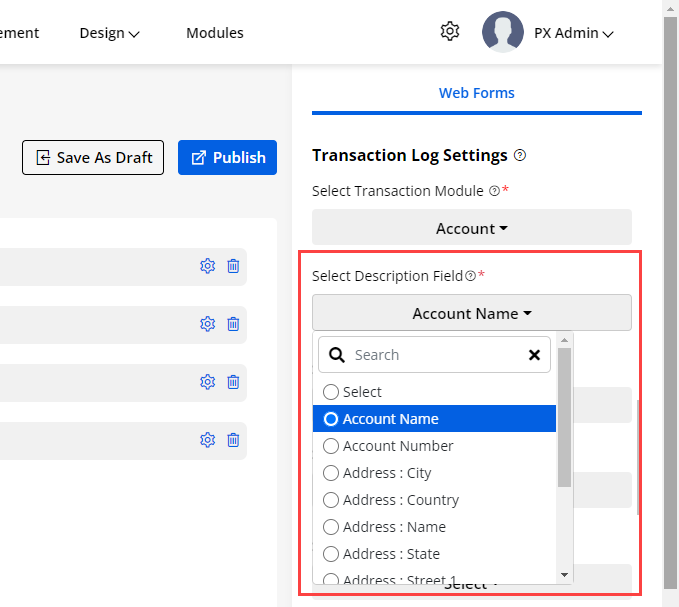Collapse the Account Name description dropdown
Image resolution: width=679 pixels, height=607 pixels.
point(471,314)
